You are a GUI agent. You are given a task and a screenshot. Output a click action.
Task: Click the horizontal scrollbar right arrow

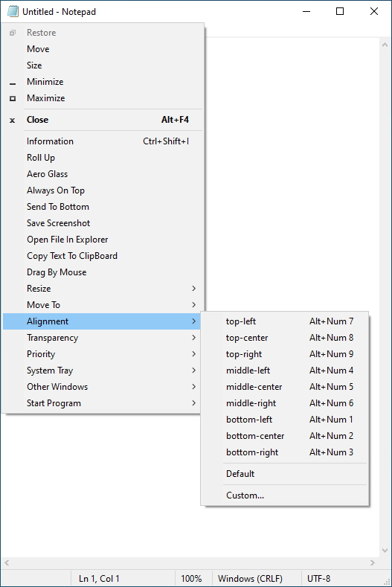(372, 562)
